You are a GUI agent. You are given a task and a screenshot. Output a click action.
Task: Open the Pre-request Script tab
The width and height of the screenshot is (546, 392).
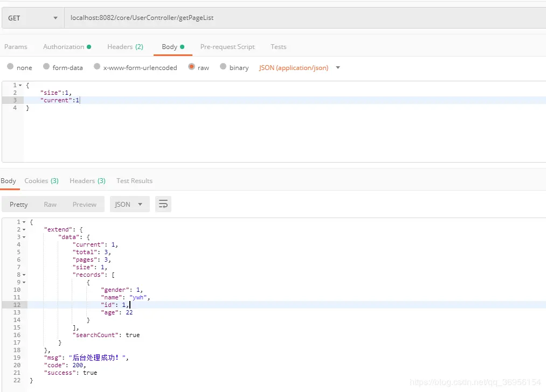(227, 47)
